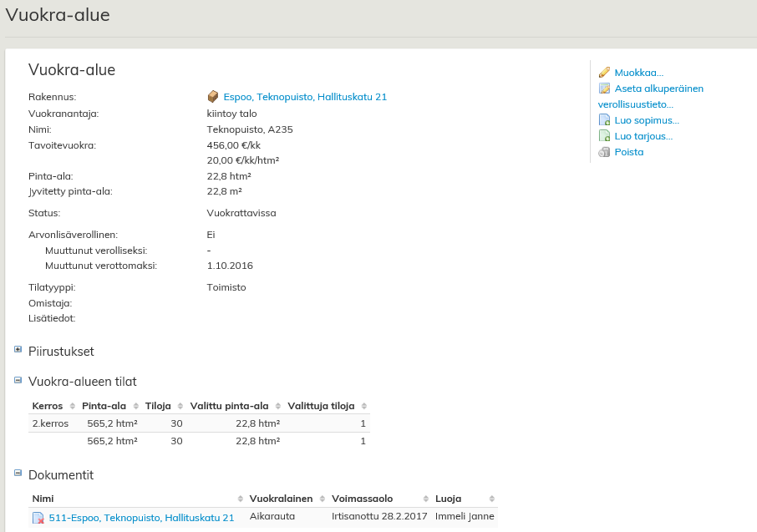Click the building icon beside Espoo, Teknopuisto
The width and height of the screenshot is (757, 532).
(212, 97)
